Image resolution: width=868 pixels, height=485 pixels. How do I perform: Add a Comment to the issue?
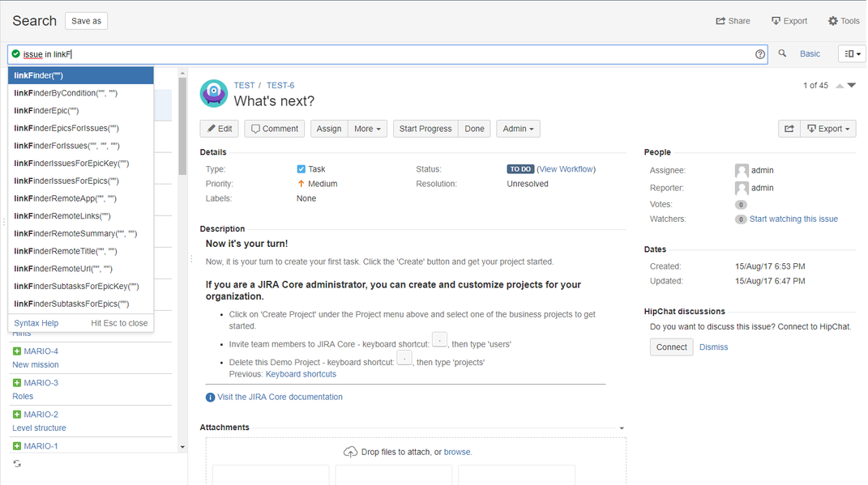pyautogui.click(x=275, y=129)
